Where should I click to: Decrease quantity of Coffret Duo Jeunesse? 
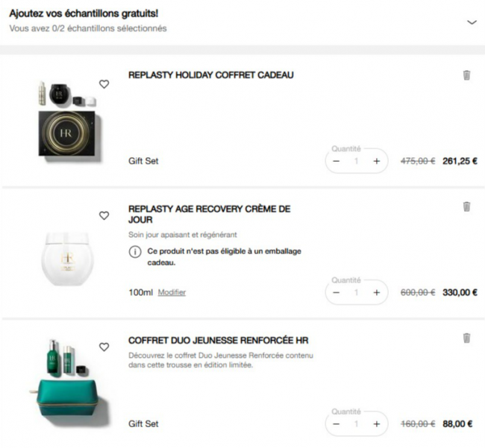(337, 424)
